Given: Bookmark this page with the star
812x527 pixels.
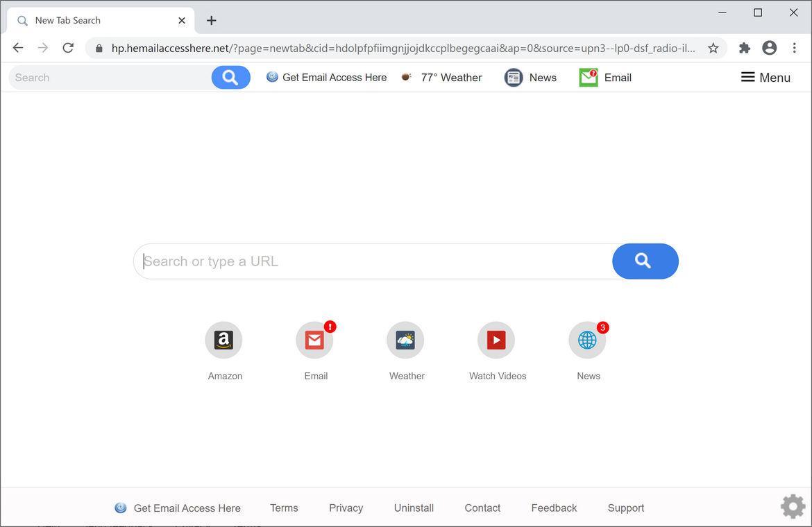Looking at the screenshot, I should click(713, 48).
